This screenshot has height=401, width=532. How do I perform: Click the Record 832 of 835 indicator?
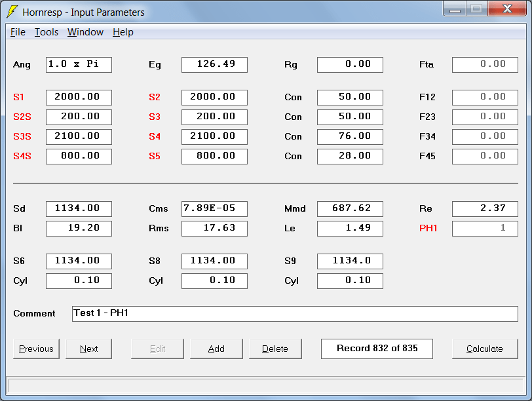(377, 349)
